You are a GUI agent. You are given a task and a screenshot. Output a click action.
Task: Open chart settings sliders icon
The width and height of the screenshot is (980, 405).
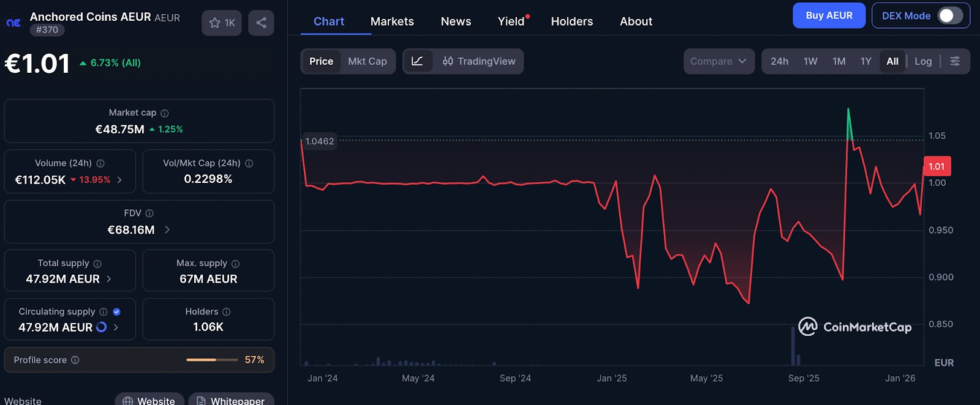955,61
